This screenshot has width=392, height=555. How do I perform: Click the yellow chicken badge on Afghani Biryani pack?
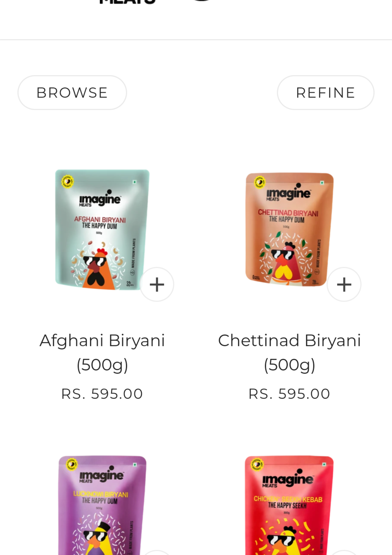[x=67, y=182]
